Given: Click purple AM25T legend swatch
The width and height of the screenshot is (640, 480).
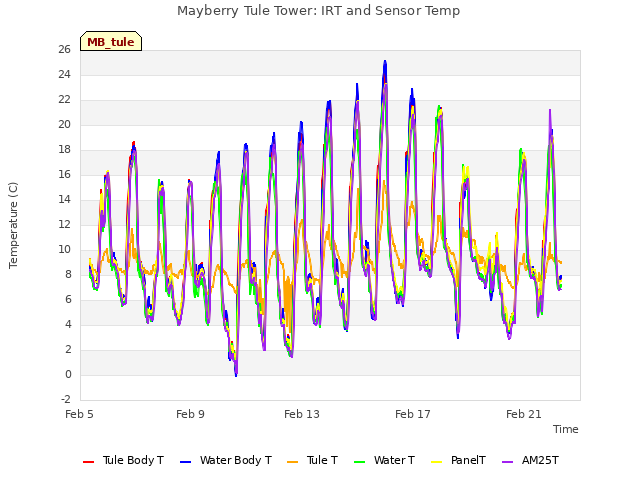Looking at the screenshot, I should pos(508,462).
